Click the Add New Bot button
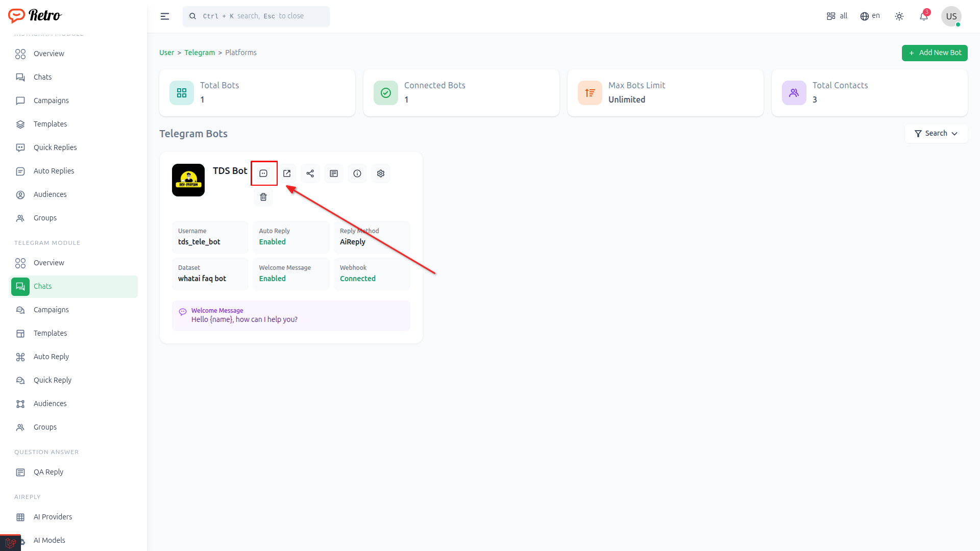The width and height of the screenshot is (980, 551). 935,53
